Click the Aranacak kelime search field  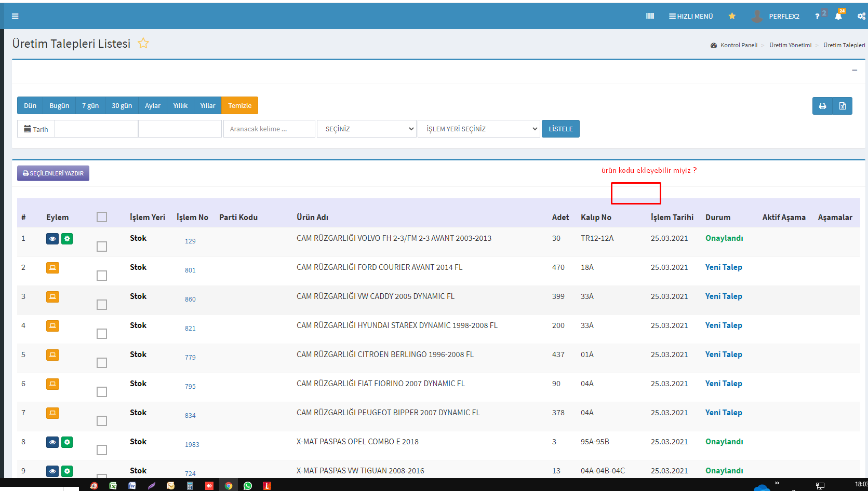[x=269, y=129]
